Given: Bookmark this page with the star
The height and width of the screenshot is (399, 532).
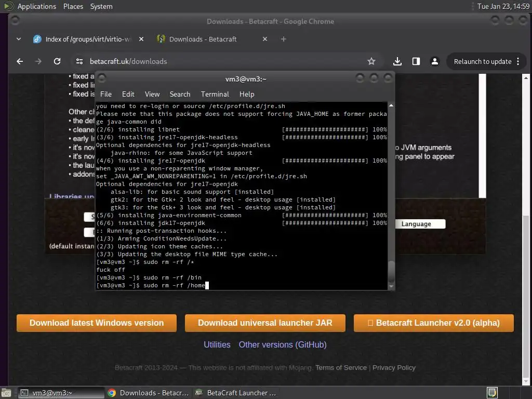Looking at the screenshot, I should coord(371,61).
